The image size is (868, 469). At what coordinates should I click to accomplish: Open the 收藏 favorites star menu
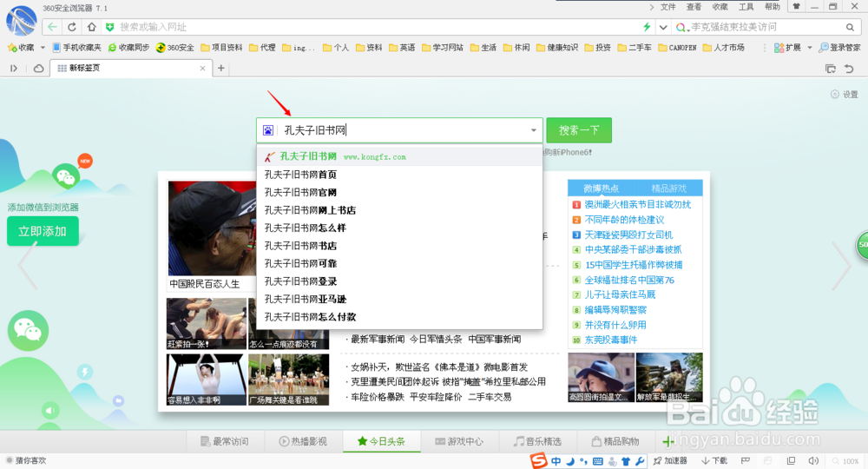(21, 48)
